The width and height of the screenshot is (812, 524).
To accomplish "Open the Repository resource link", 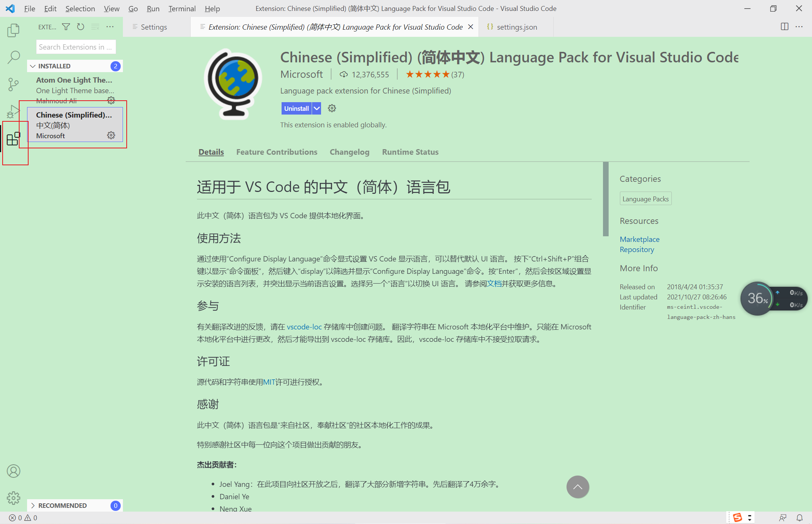I will click(637, 249).
